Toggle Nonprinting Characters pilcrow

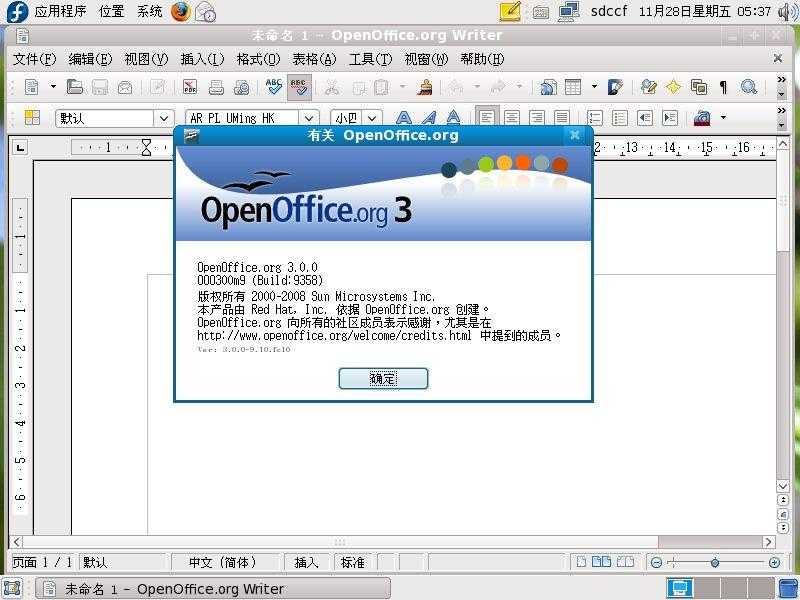(723, 87)
